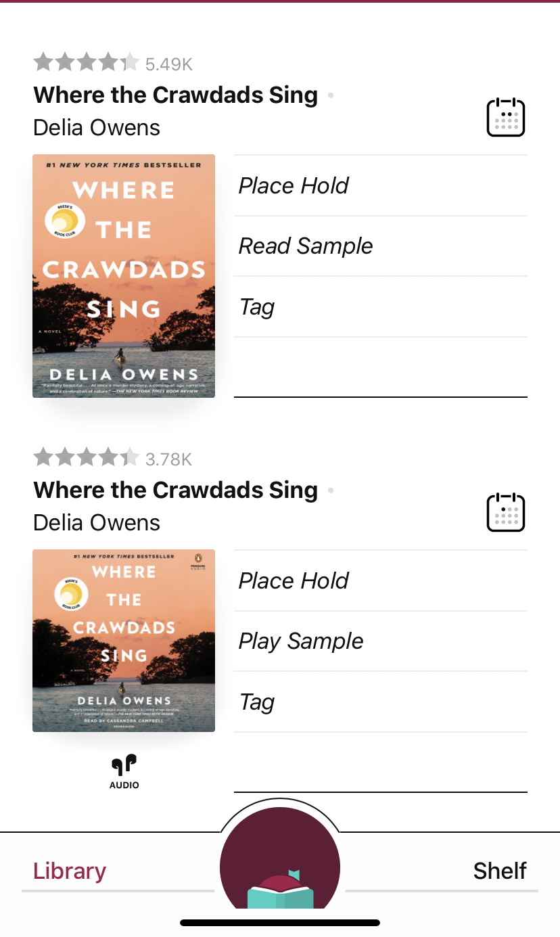Open Read Sample for the ebook

click(306, 246)
